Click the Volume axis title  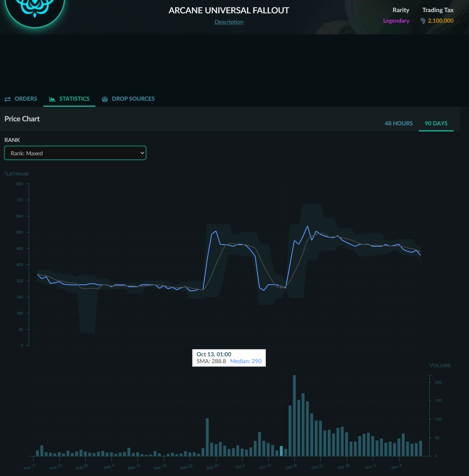440,366
